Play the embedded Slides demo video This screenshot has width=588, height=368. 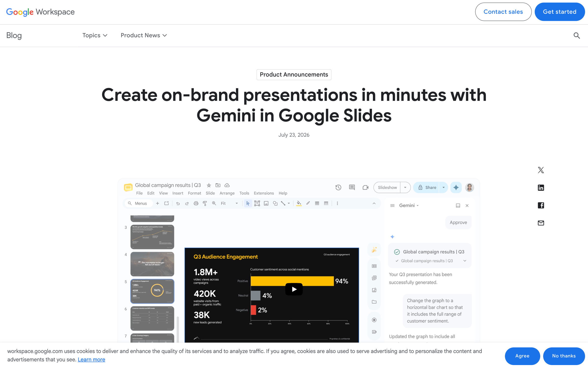click(294, 289)
